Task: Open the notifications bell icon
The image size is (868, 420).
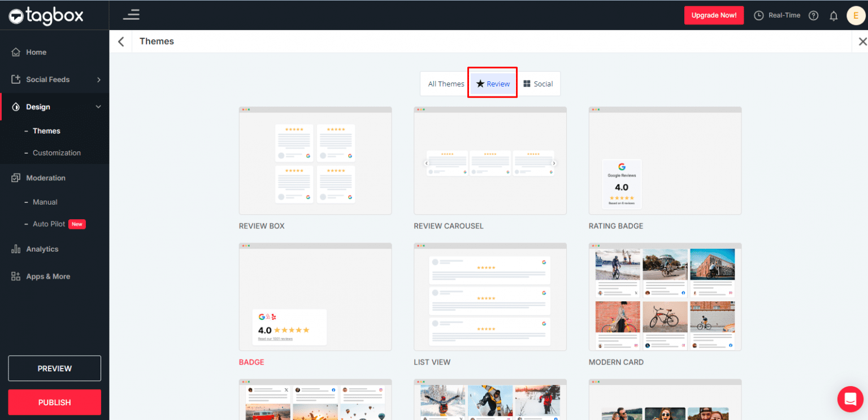Action: (834, 15)
